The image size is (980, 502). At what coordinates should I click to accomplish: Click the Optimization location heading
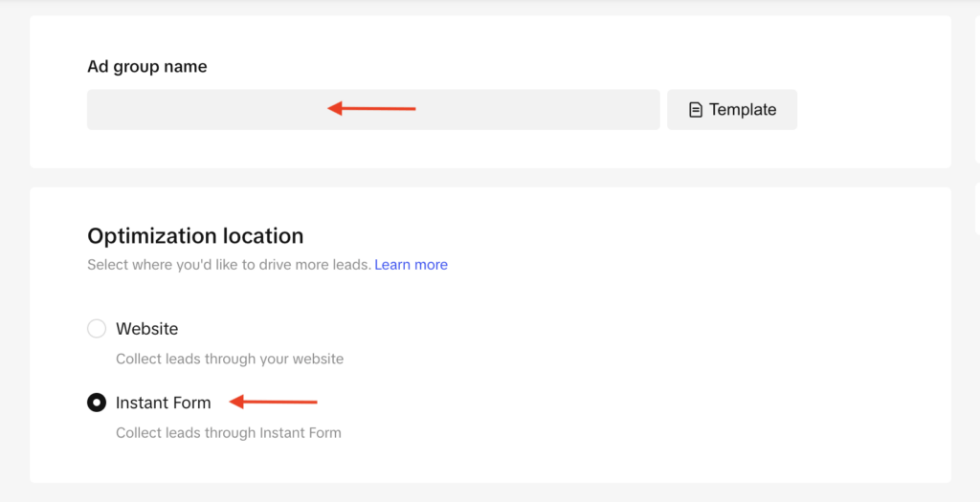[x=195, y=236]
